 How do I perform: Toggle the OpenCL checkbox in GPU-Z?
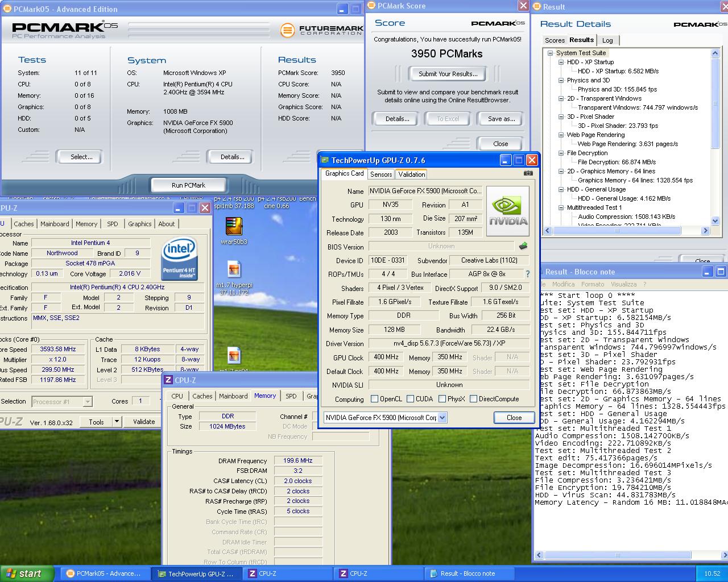click(x=374, y=399)
